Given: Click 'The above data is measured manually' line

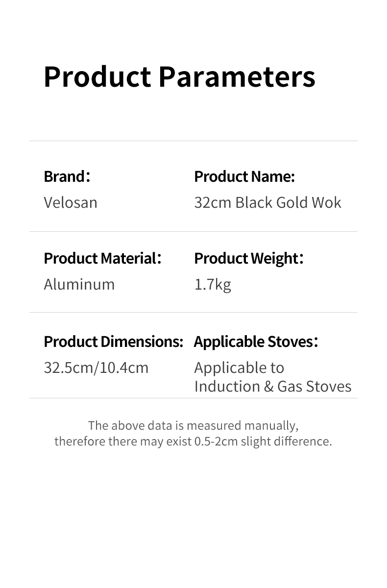Looking at the screenshot, I should pos(193,425).
